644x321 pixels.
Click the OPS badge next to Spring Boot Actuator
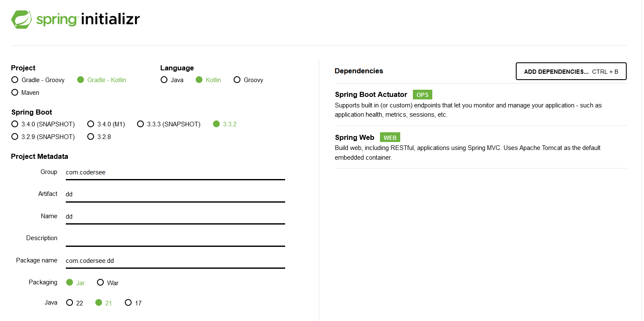[x=422, y=94]
